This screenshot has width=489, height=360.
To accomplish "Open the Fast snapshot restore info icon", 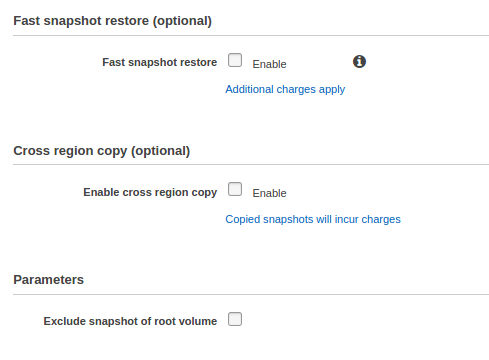I will click(x=359, y=62).
